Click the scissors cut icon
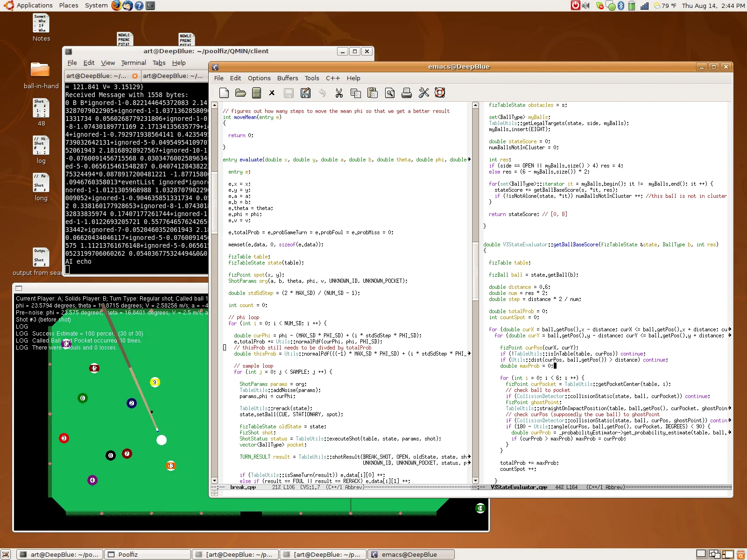The width and height of the screenshot is (747, 560). click(x=339, y=93)
